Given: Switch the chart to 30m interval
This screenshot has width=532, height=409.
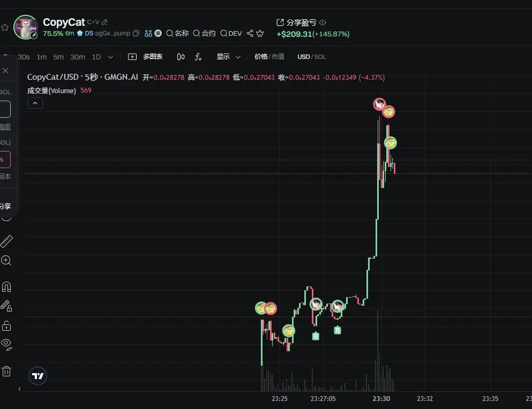Looking at the screenshot, I should click(x=78, y=57).
